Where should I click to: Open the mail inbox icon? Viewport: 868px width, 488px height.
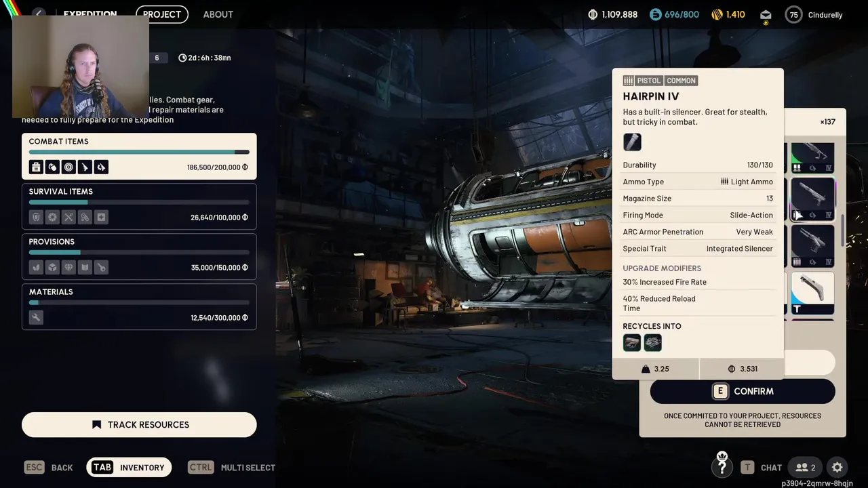(766, 15)
